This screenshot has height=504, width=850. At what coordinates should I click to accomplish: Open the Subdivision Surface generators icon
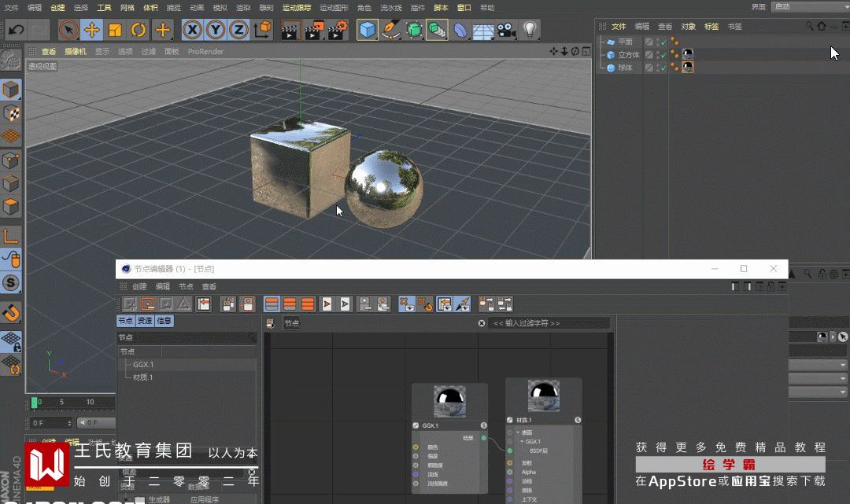click(x=414, y=29)
